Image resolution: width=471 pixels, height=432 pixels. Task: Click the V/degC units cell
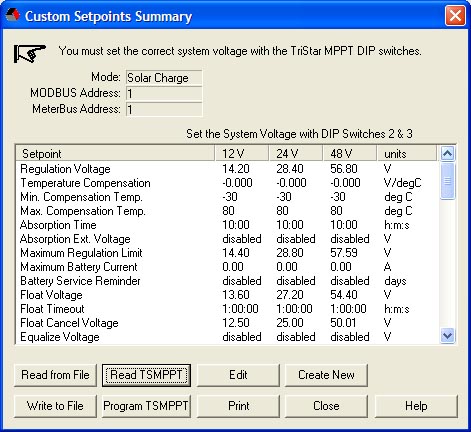click(x=402, y=183)
